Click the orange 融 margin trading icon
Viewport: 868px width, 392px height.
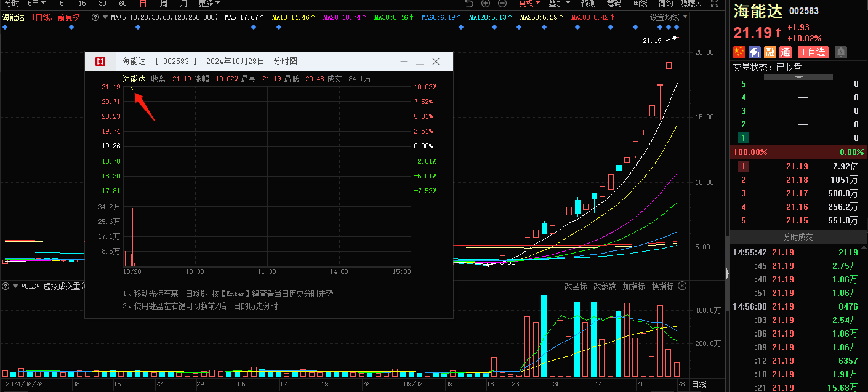(x=770, y=52)
